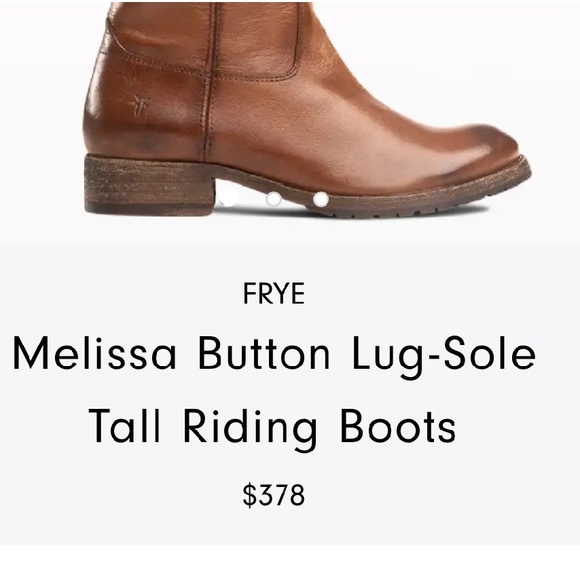This screenshot has width=580, height=580.
Task: Click the word "Button" in the title
Action: 264,352
